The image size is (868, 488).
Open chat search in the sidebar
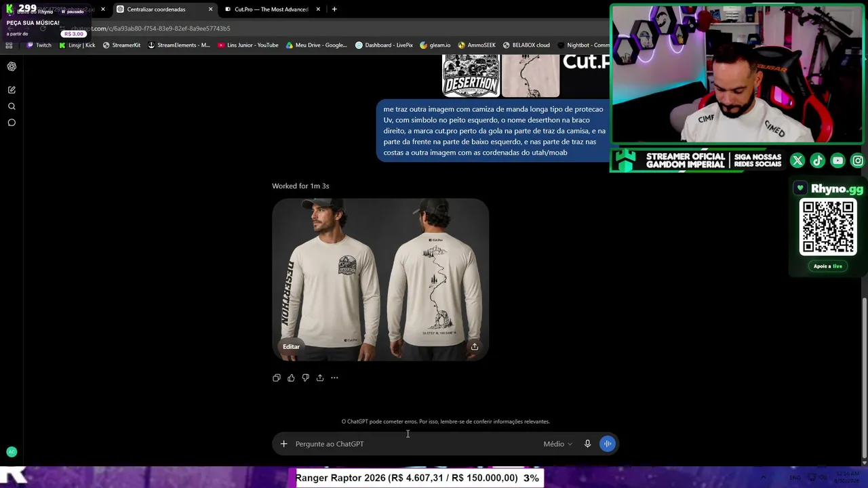point(12,106)
